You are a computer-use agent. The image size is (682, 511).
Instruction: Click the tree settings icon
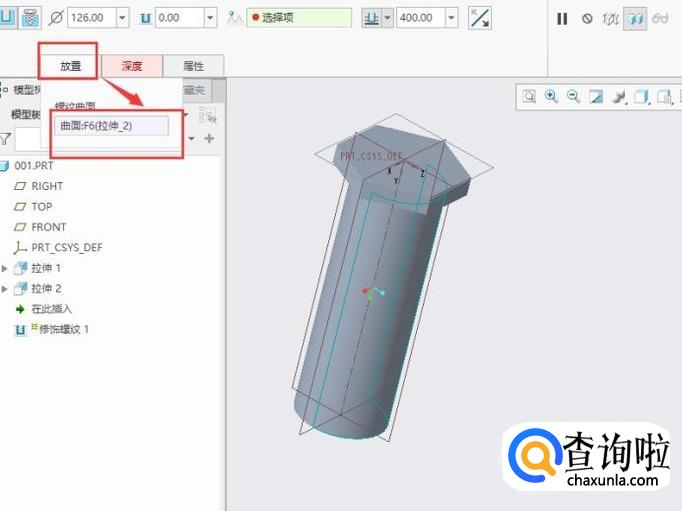tap(207, 114)
